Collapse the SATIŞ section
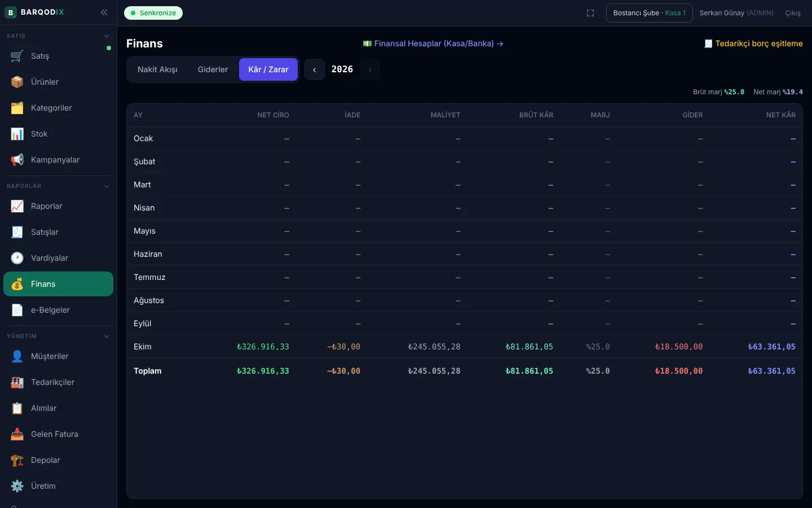Viewport: 812px width, 508px height. pyautogui.click(x=107, y=36)
